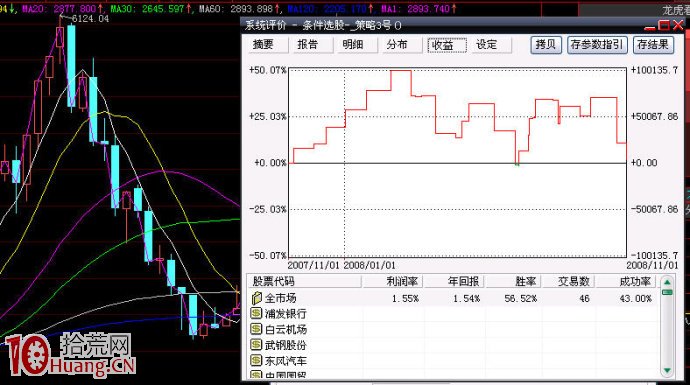Image resolution: width=690 pixels, height=385 pixels.
Task: Minimize the 系统评价 dialog
Action: coord(650,27)
